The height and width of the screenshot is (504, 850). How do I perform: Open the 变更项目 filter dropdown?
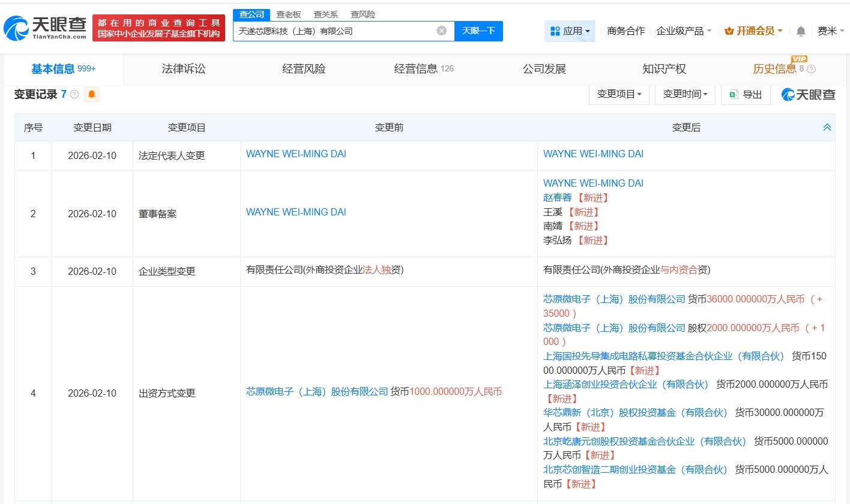[618, 94]
